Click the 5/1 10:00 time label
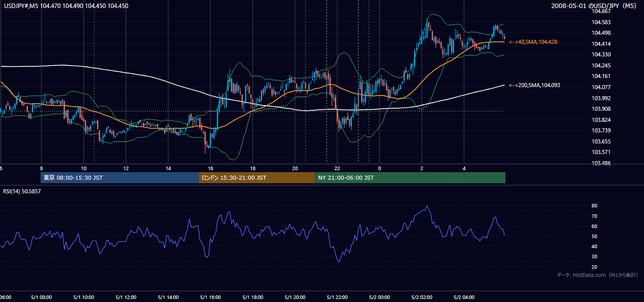 click(x=84, y=297)
